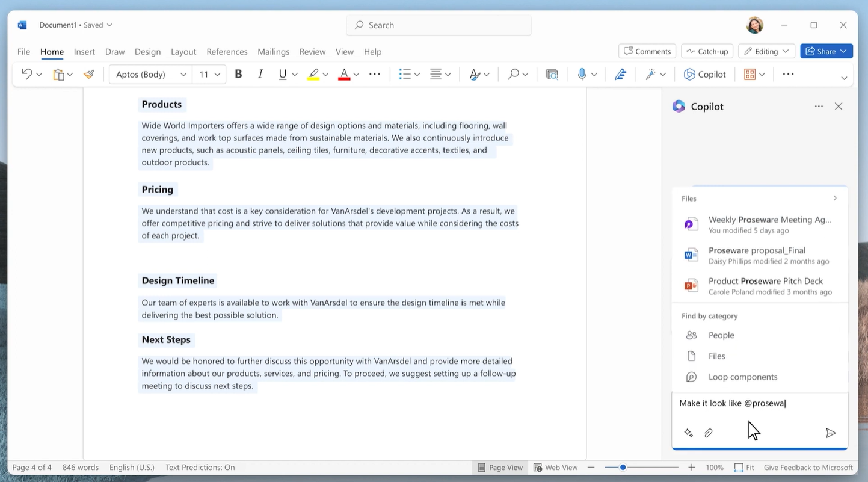Image resolution: width=868 pixels, height=482 pixels.
Task: Open the Editor pen icon
Action: tap(620, 74)
